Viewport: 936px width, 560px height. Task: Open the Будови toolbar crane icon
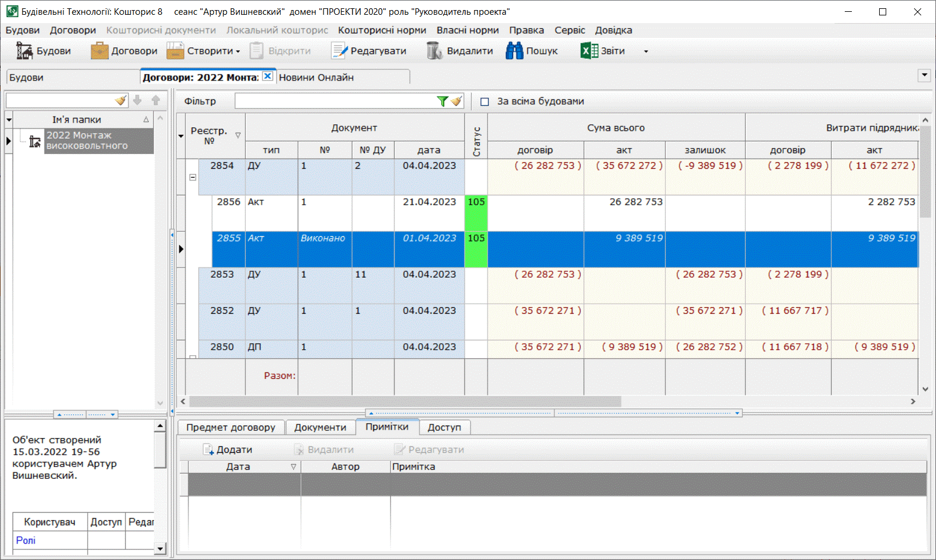(x=24, y=52)
